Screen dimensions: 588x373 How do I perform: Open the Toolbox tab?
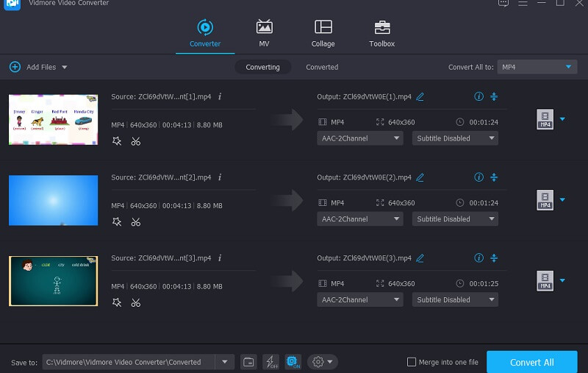(381, 33)
